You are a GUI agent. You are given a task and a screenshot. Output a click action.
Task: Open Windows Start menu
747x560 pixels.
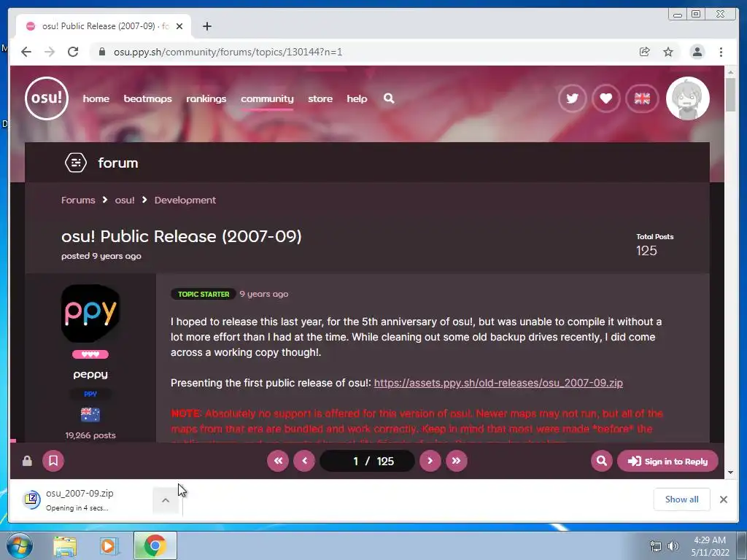pos(20,545)
